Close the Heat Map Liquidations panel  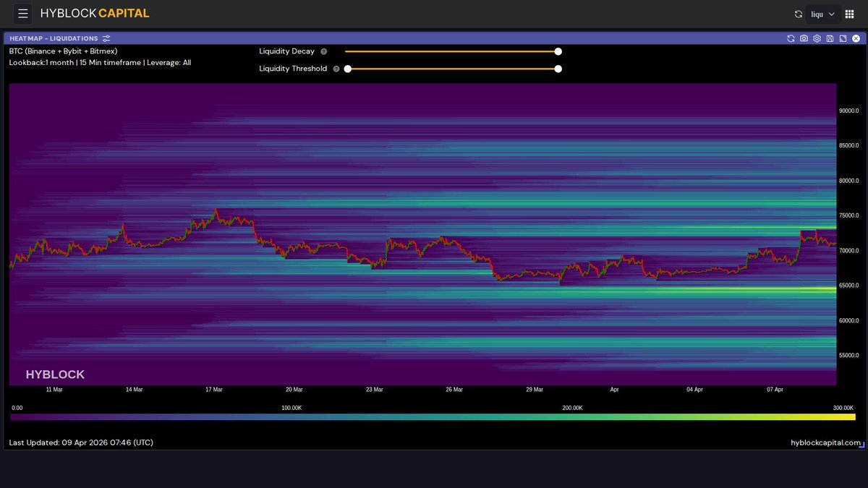pos(856,38)
